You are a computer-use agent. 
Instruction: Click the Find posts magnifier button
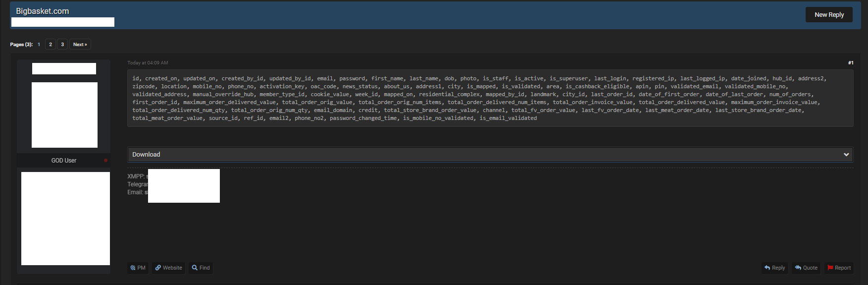tap(201, 268)
